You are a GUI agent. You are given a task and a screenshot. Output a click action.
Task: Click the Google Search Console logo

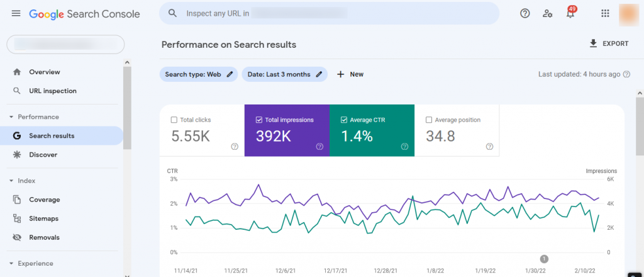point(84,14)
